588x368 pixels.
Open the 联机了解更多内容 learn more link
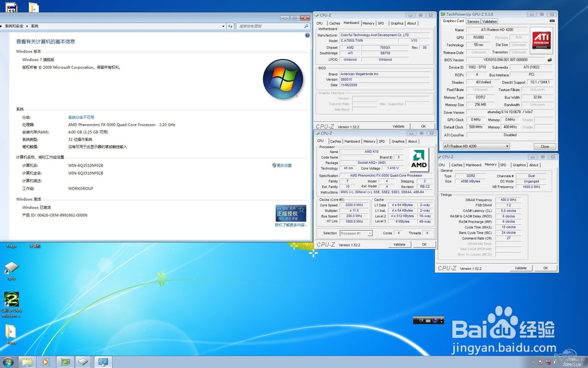point(290,225)
